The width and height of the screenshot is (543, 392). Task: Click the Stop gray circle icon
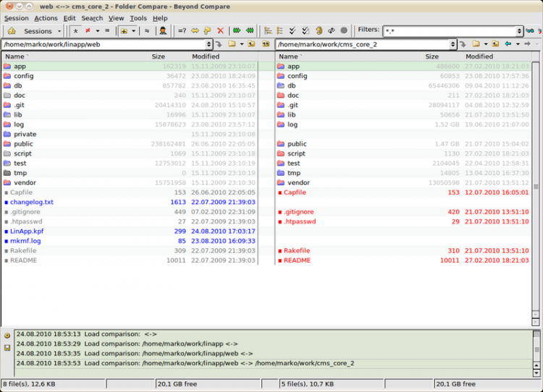point(344,31)
